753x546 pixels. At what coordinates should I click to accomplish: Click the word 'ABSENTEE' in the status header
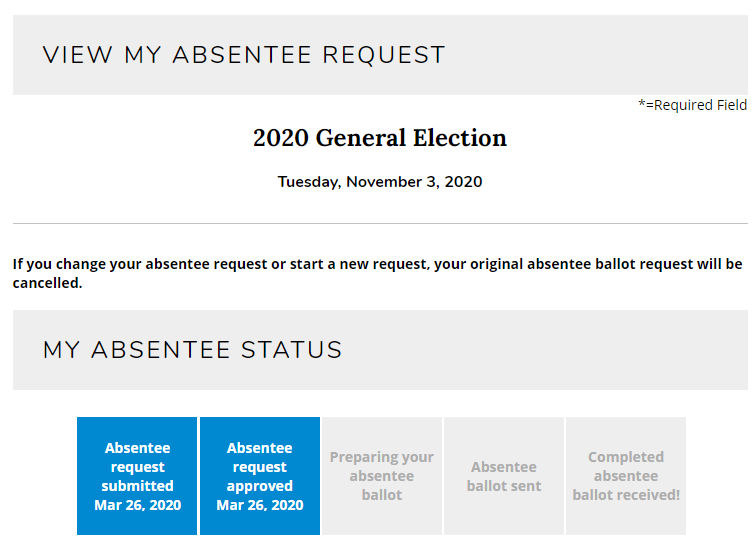[161, 350]
